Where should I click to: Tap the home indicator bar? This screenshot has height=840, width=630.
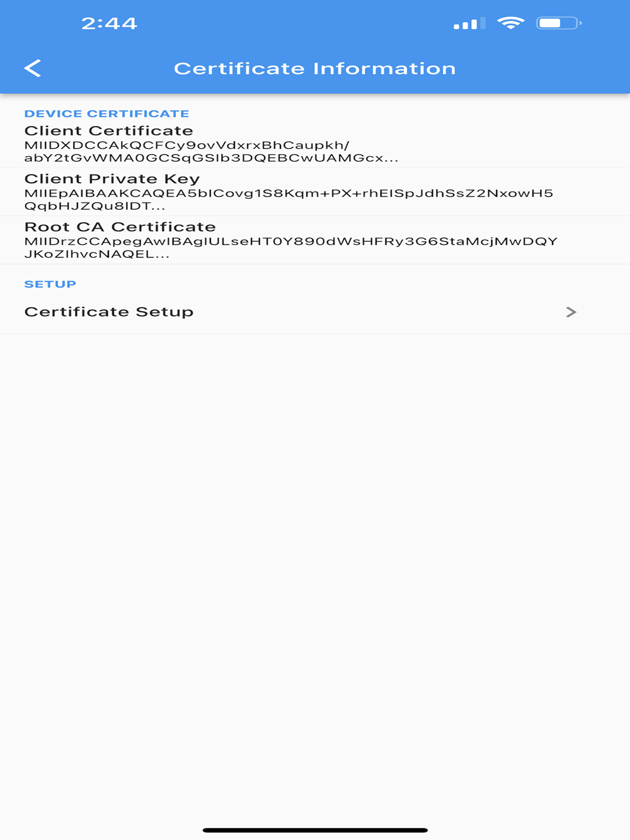[x=315, y=830]
